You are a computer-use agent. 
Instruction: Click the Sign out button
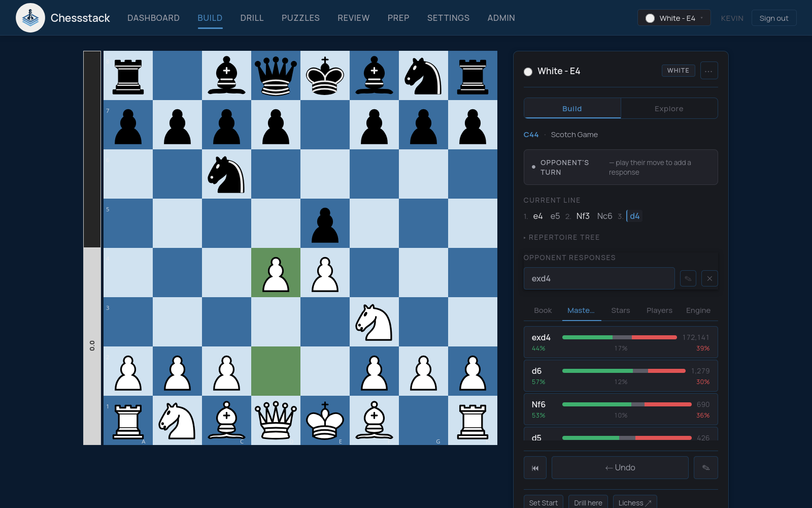[773, 18]
